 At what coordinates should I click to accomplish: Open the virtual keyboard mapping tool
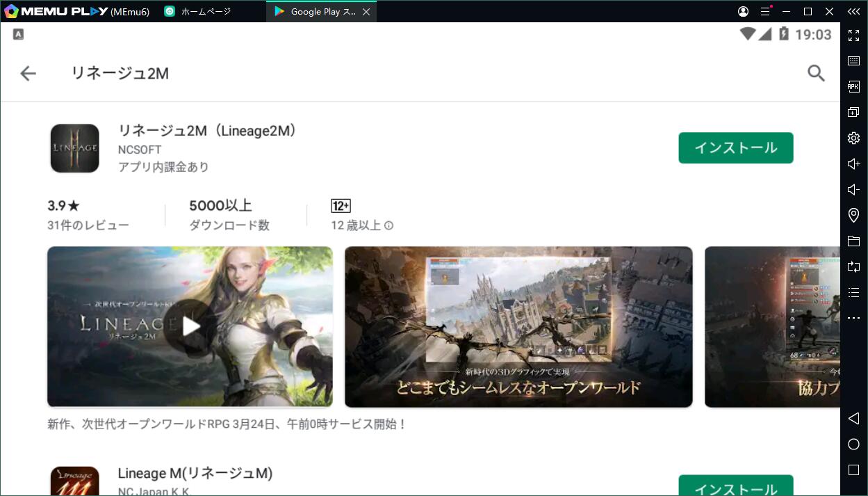click(853, 61)
